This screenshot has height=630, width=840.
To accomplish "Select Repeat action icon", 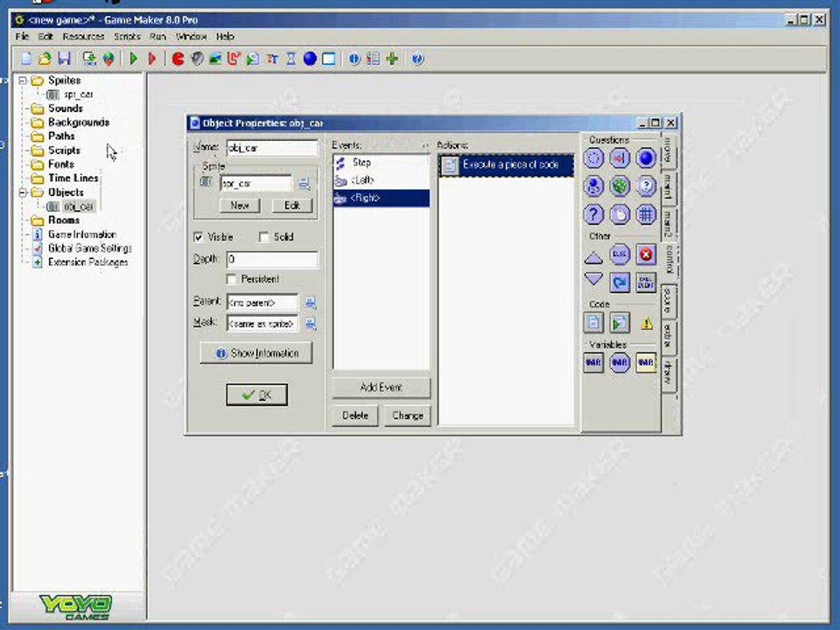I will [x=619, y=283].
